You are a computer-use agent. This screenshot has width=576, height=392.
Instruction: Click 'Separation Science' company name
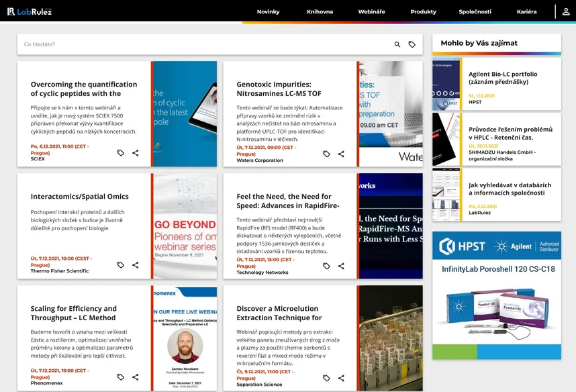259,385
